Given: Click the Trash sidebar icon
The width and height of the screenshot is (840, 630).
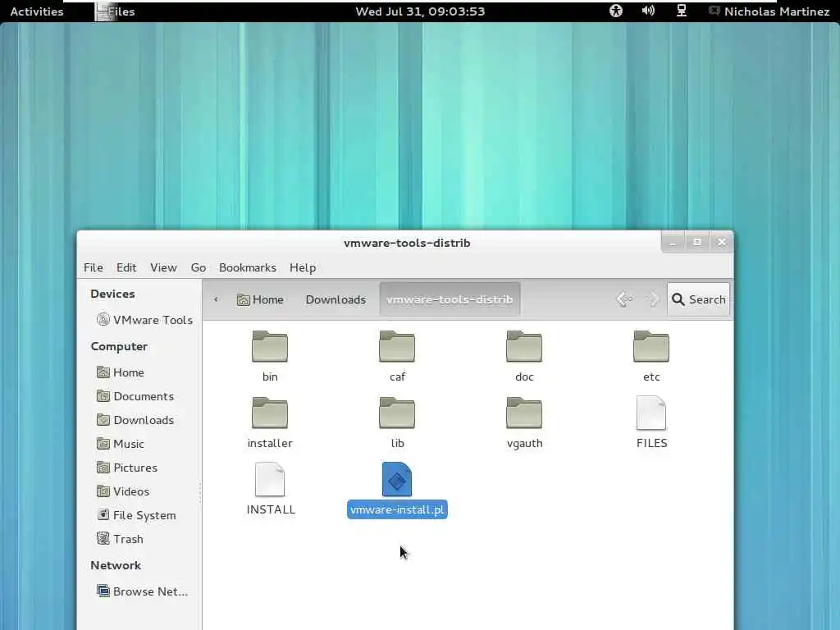Looking at the screenshot, I should (x=103, y=538).
